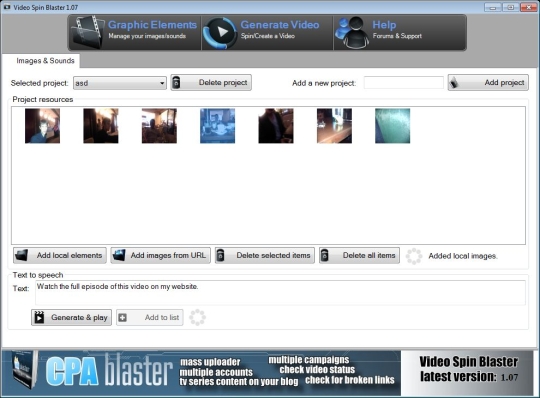Close the Video Spin Blaster window
540x398 pixels.
point(528,7)
